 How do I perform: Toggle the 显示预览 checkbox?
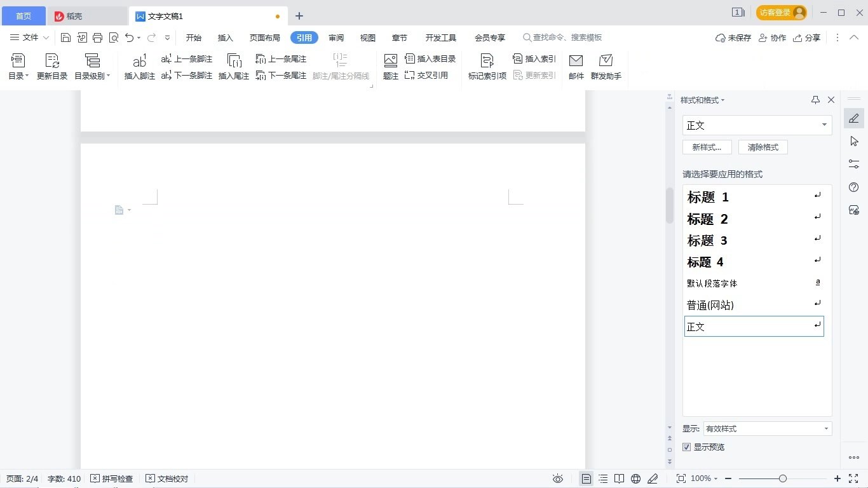686,447
